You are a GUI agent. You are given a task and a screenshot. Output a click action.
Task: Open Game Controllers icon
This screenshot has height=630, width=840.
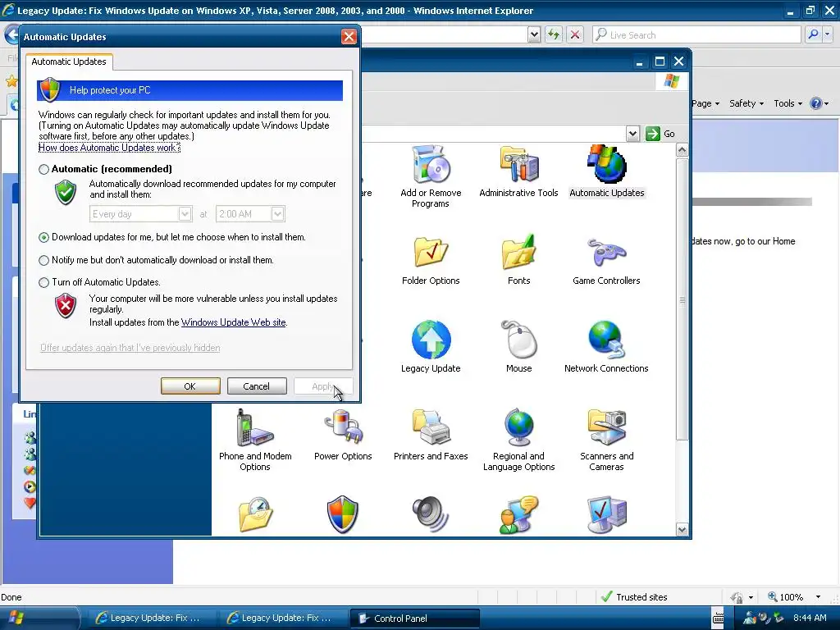coord(606,260)
